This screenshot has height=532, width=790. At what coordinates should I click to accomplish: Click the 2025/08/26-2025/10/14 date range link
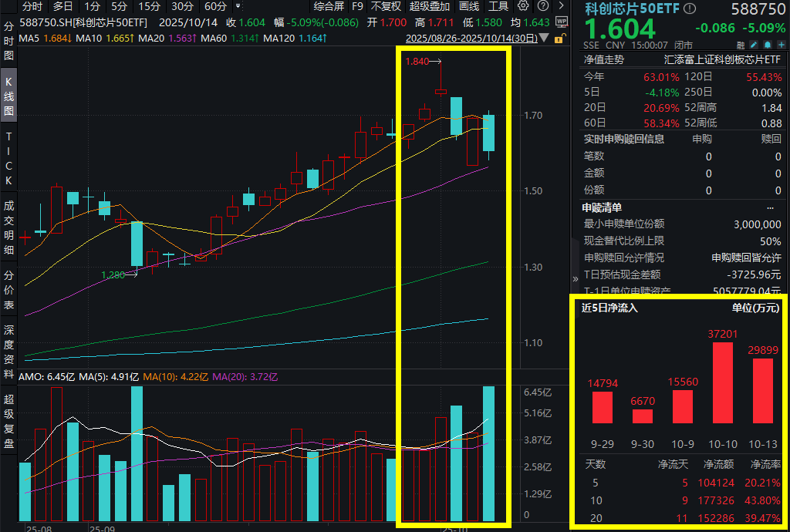tap(471, 38)
